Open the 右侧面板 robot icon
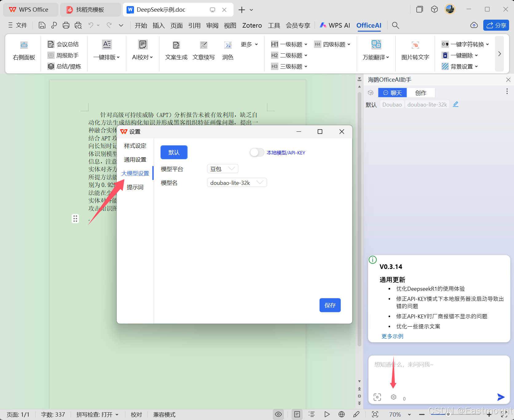Viewport: 514px width, 420px height. coord(24,45)
